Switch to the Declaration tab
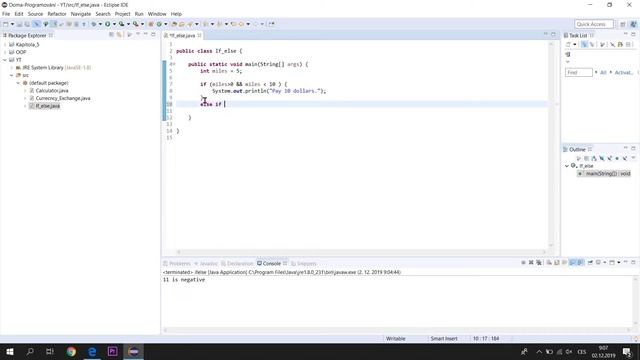Screen dimensions: 640x360 (x=238, y=264)
